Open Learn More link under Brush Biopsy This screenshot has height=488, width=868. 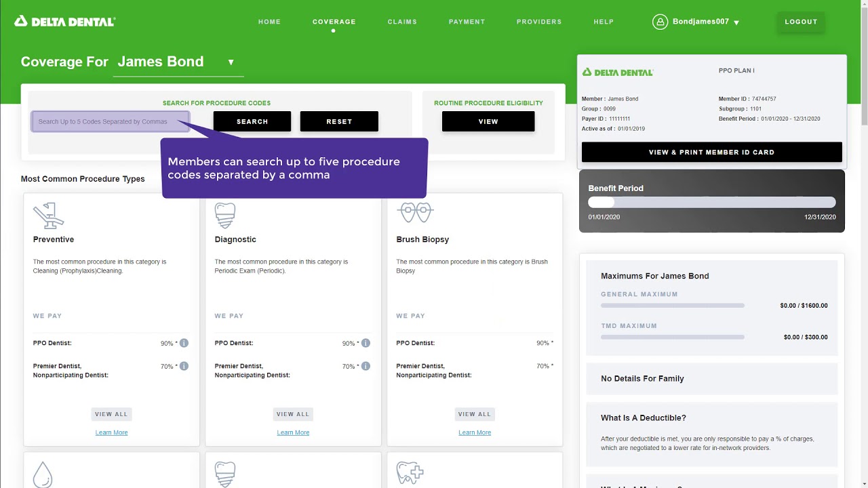[x=475, y=432]
